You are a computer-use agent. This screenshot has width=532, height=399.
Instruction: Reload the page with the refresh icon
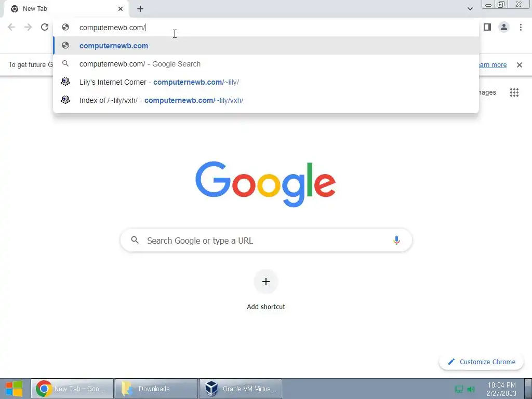pos(45,27)
